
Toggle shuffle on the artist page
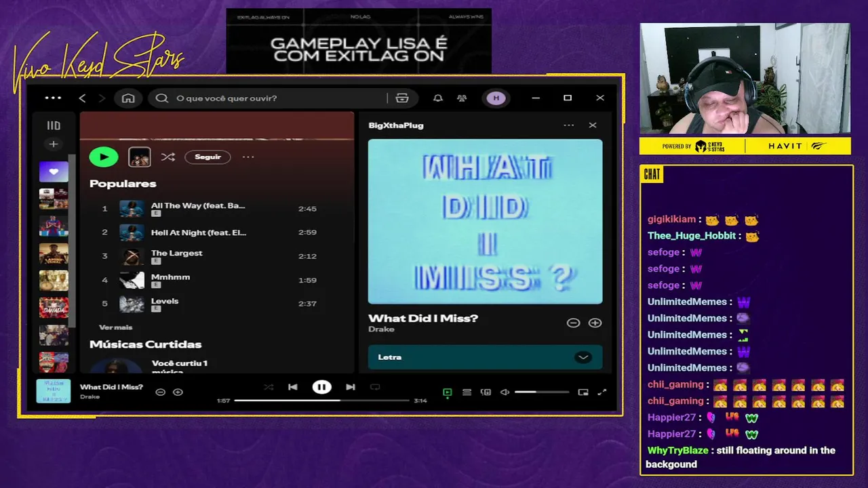point(168,157)
